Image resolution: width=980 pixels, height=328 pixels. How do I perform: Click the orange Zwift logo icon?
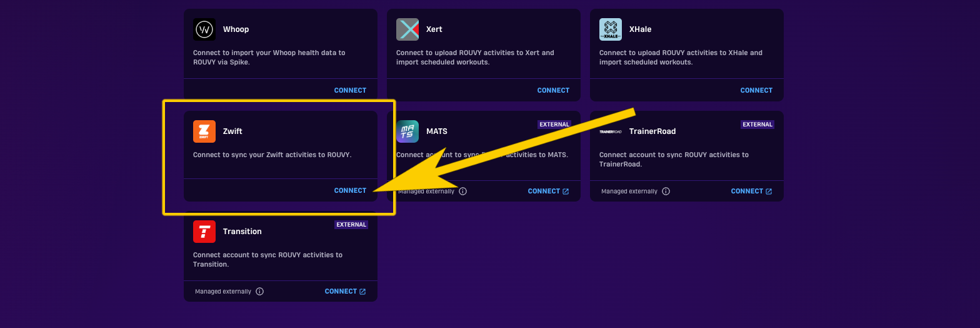coord(204,131)
